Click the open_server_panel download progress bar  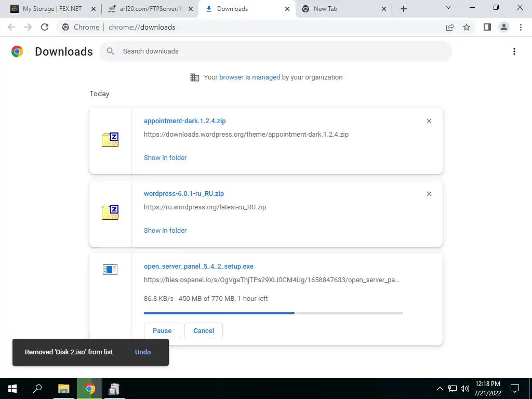click(x=273, y=313)
